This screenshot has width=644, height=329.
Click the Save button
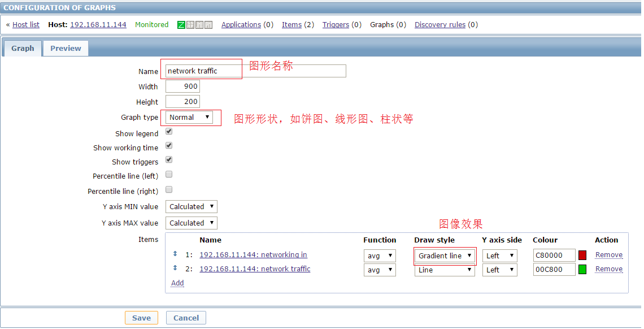141,318
